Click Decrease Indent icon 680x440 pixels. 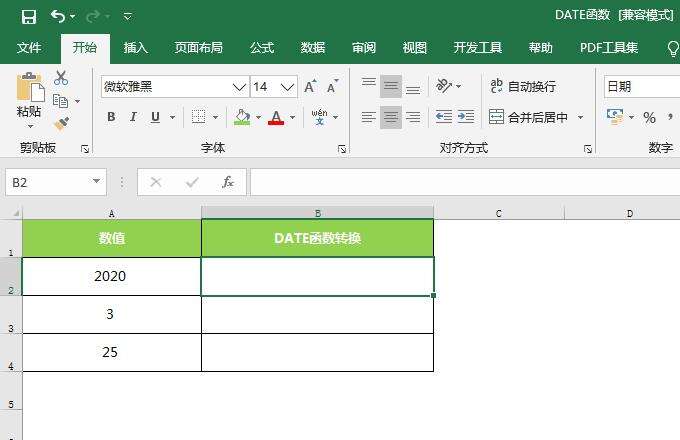pos(444,117)
